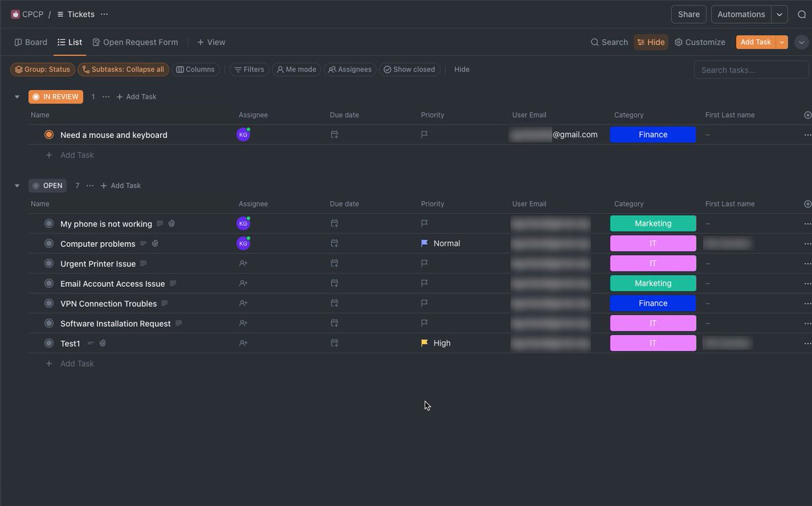Open the Software Installation Request task
This screenshot has width=812, height=506.
click(x=115, y=323)
